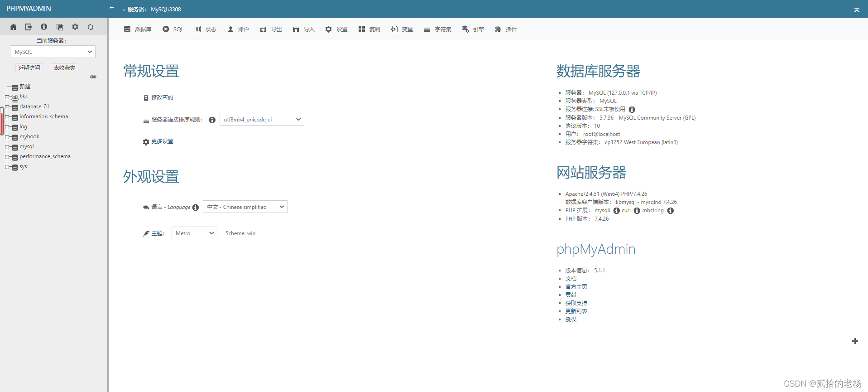Click the info icon after mbstring
This screenshot has width=868, height=392.
click(x=671, y=211)
